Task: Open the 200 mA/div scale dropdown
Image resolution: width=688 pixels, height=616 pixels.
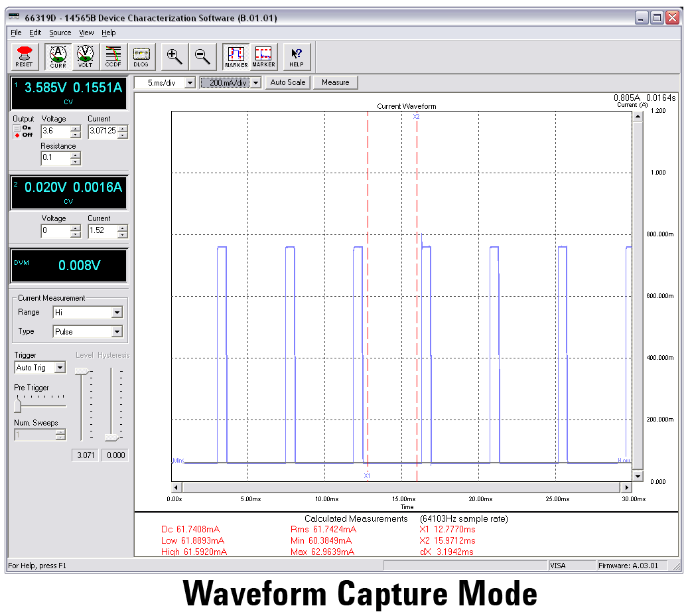Action: pos(255,82)
